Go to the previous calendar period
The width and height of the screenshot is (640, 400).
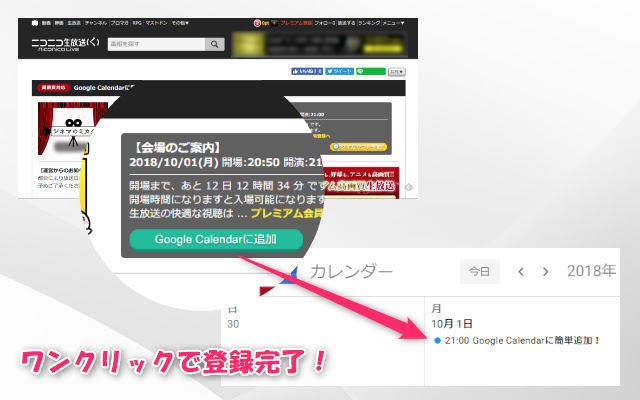pyautogui.click(x=521, y=271)
